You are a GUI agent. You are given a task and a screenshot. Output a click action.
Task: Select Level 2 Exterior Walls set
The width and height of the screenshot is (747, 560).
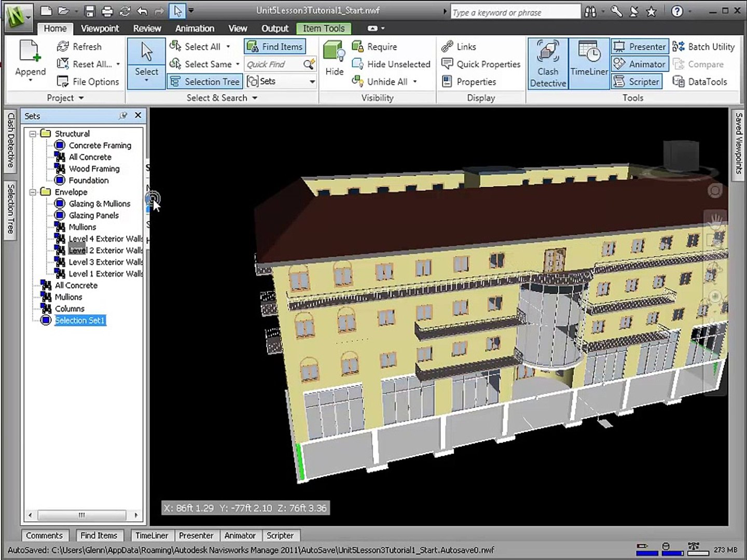[x=105, y=250]
